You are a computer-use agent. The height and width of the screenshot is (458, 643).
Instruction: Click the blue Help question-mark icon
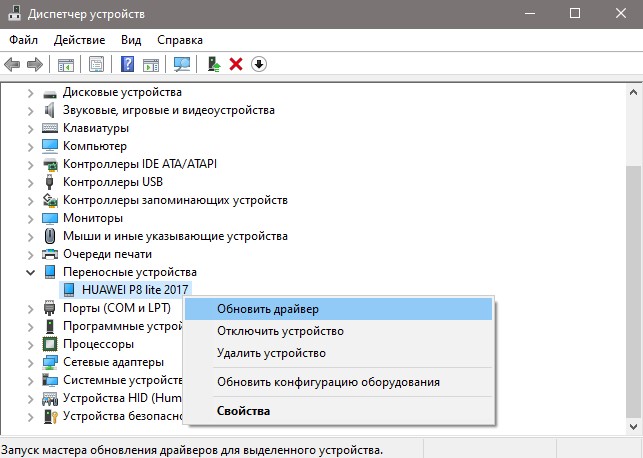point(128,64)
